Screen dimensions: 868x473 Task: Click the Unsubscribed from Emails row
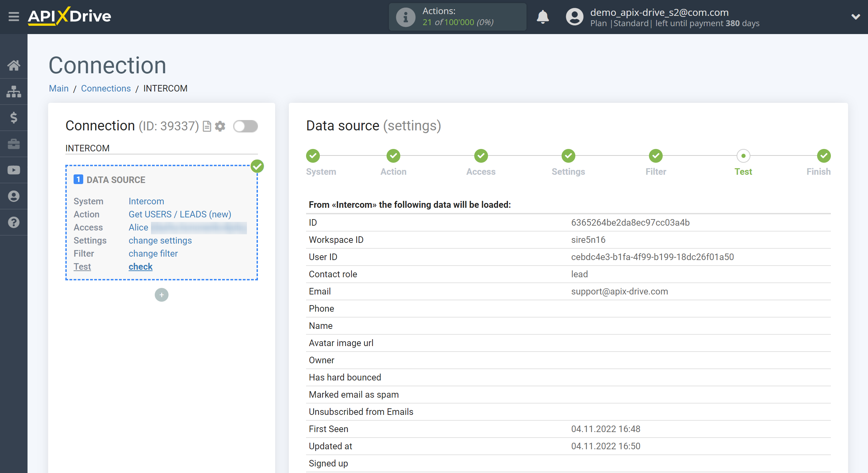coord(568,412)
